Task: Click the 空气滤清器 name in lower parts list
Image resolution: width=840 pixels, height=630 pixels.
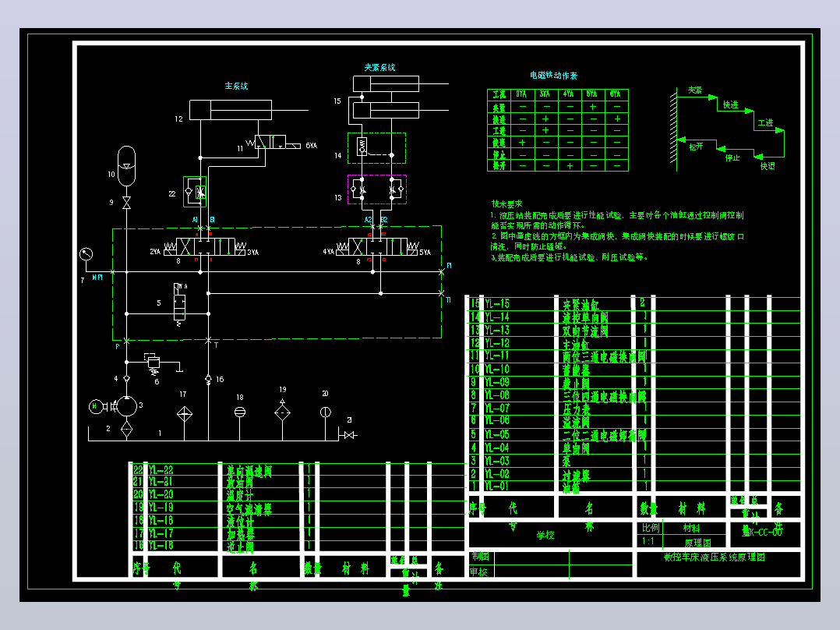Action: pyautogui.click(x=249, y=509)
